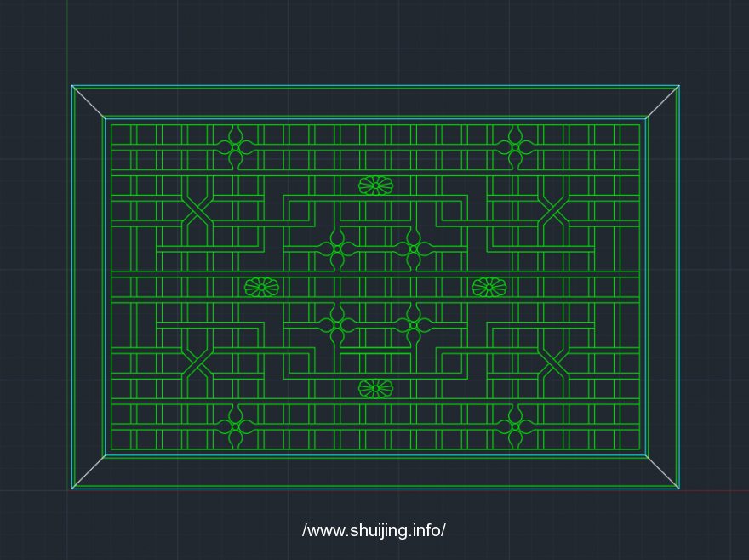
Task: Select the central upper-right four-petal knot
Action: [414, 249]
